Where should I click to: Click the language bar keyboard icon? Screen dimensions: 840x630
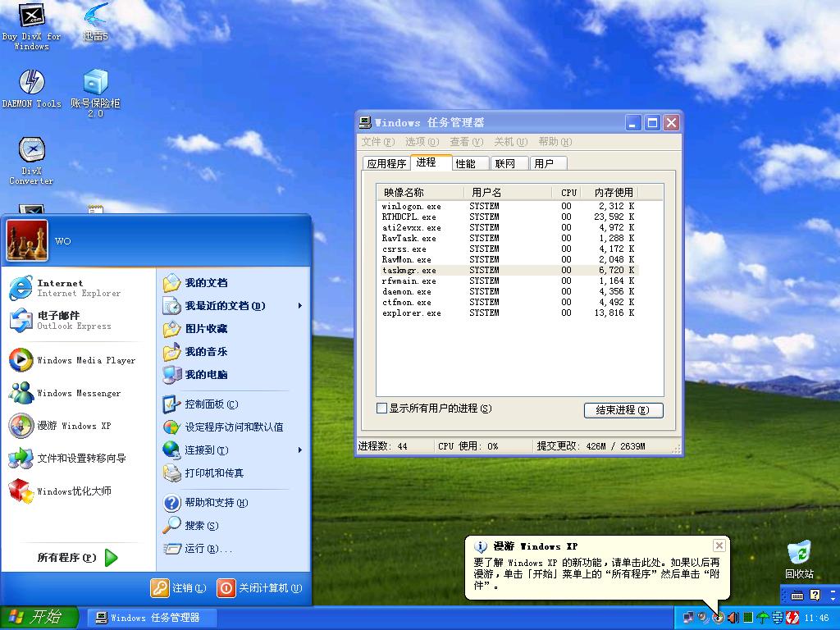[x=797, y=596]
